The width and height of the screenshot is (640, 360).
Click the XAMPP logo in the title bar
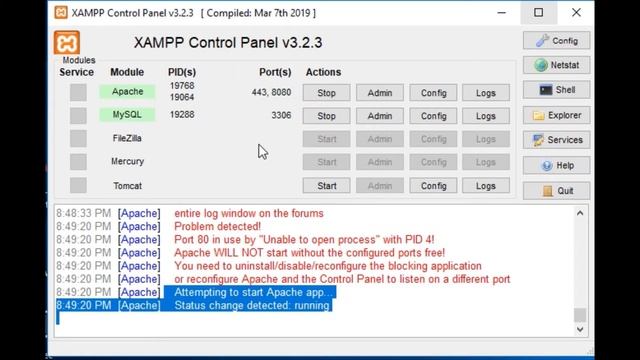pos(61,13)
